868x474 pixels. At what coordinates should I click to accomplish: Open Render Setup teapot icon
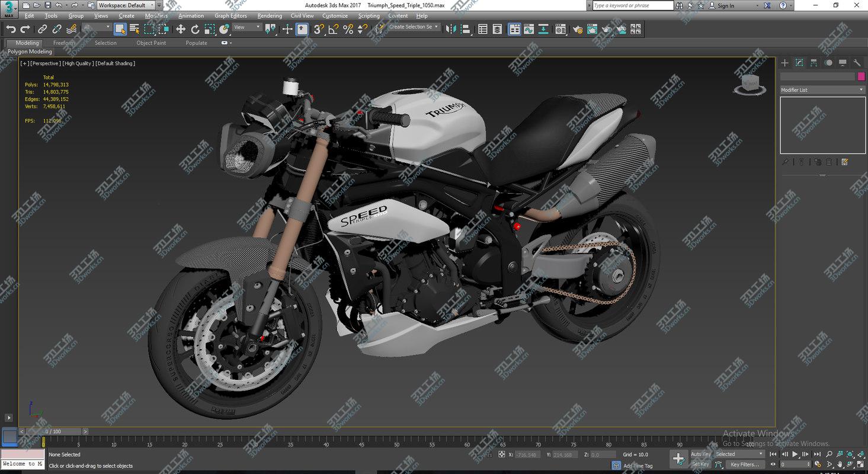coord(577,29)
